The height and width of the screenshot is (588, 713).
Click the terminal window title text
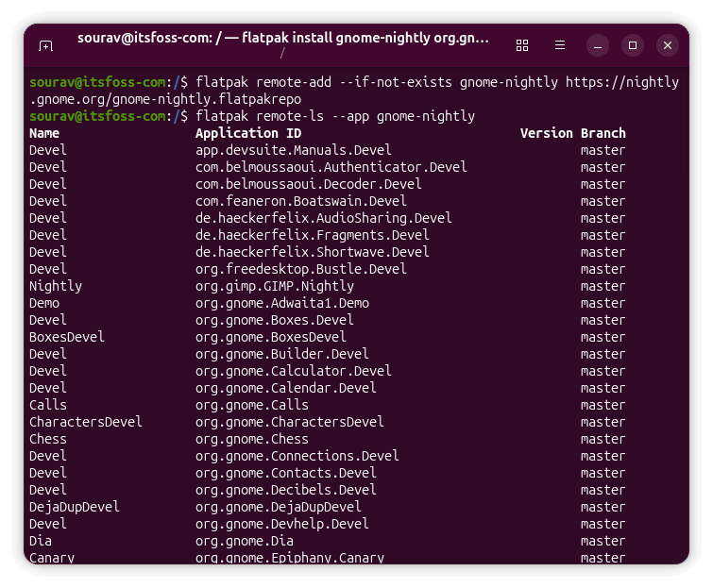click(x=282, y=38)
